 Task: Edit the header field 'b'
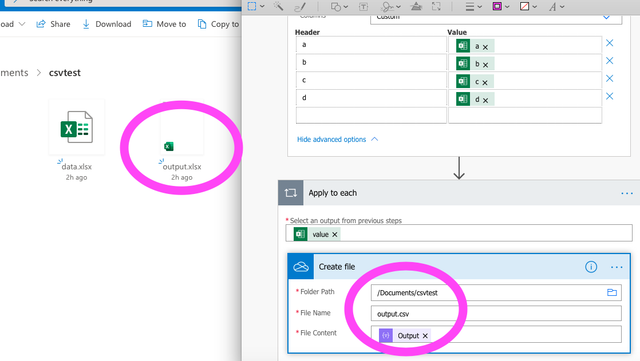point(371,62)
